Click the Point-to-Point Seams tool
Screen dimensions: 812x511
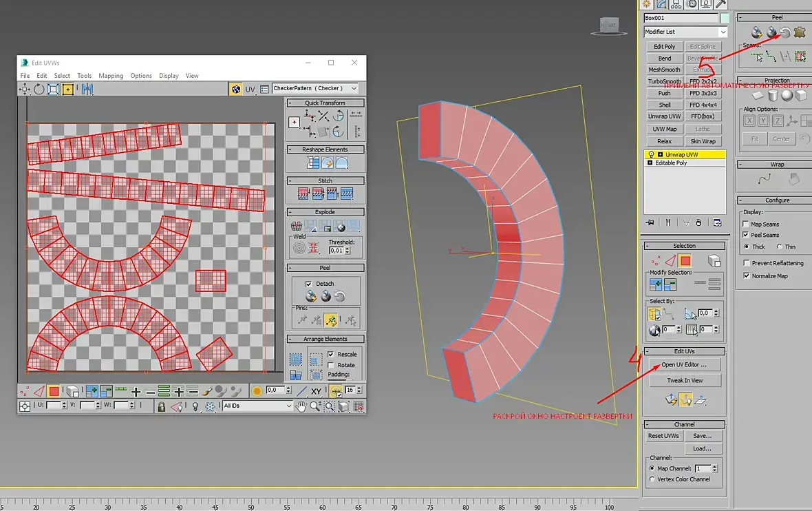[771, 56]
